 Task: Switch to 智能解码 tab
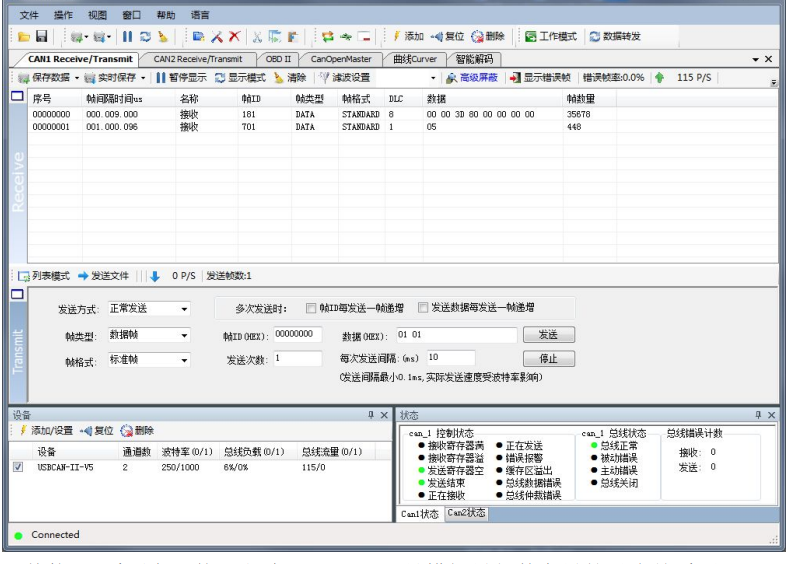pyautogui.click(x=474, y=59)
